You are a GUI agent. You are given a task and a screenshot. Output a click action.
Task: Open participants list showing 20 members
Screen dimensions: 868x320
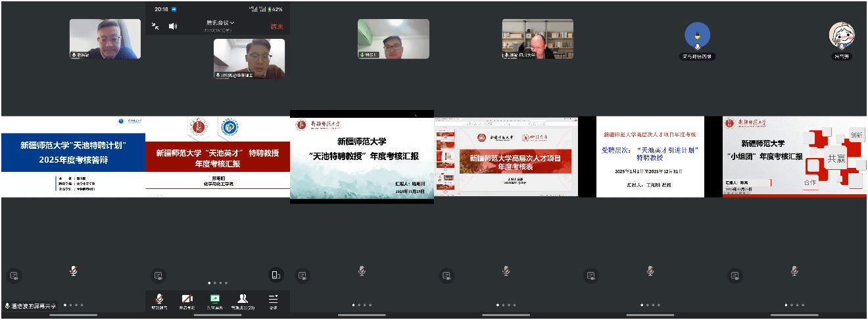pos(243,301)
